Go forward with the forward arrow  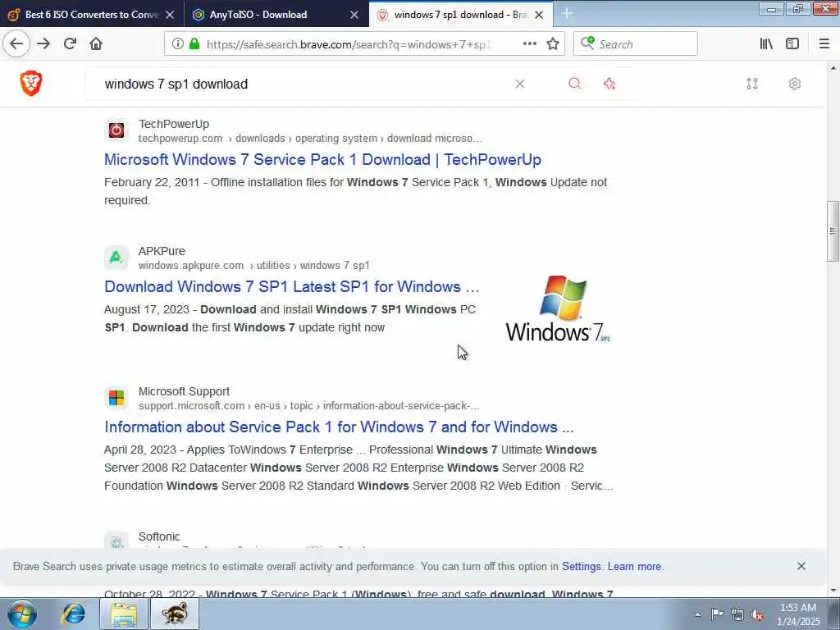(x=43, y=43)
